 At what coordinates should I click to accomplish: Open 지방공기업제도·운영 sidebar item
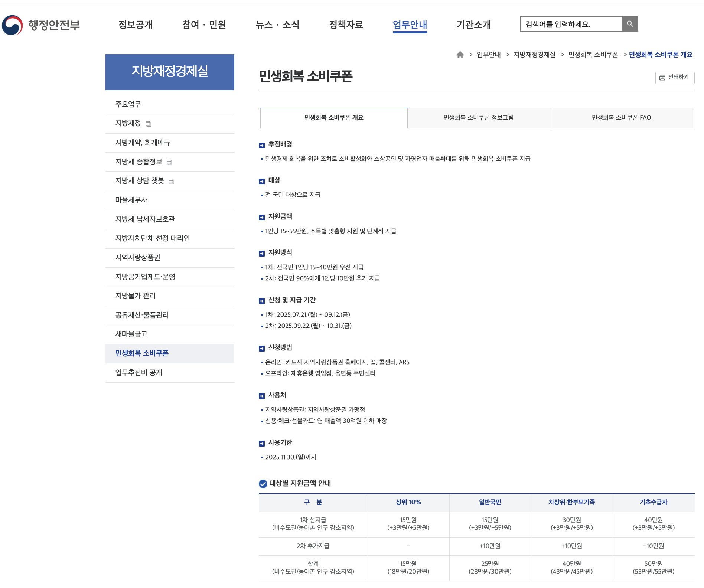[170, 277]
